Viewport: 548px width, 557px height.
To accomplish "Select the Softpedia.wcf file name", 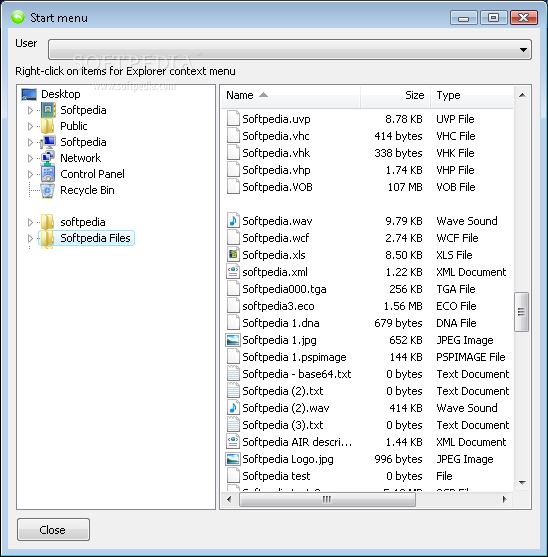I will tap(276, 238).
